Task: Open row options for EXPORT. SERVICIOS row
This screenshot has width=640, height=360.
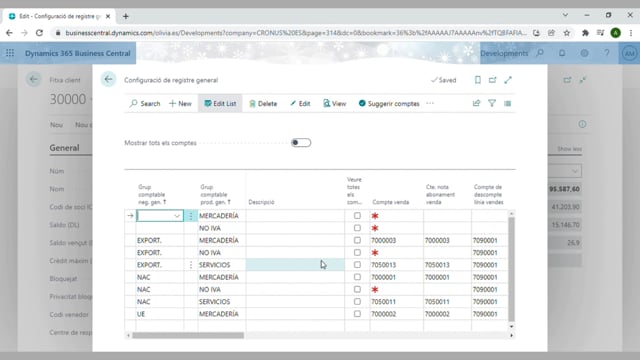Action: [x=190, y=264]
